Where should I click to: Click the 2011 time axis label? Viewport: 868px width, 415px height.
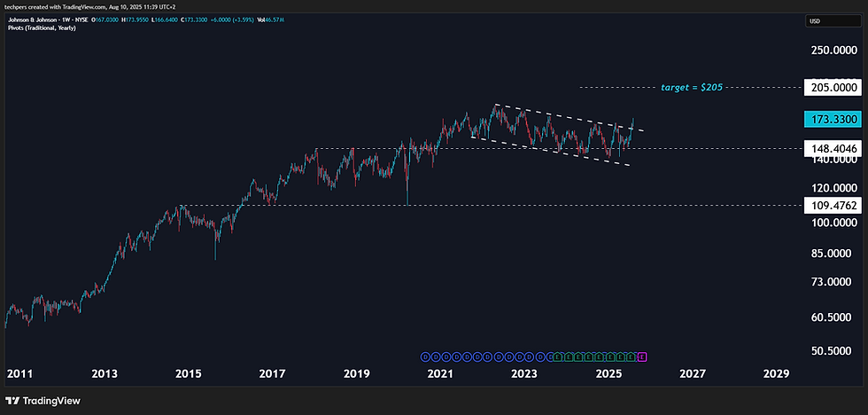19,374
